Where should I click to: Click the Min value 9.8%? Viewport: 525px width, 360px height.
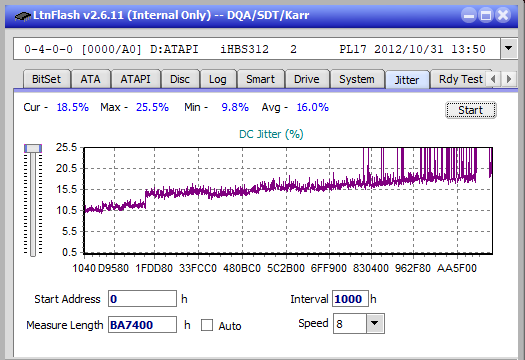click(x=235, y=107)
